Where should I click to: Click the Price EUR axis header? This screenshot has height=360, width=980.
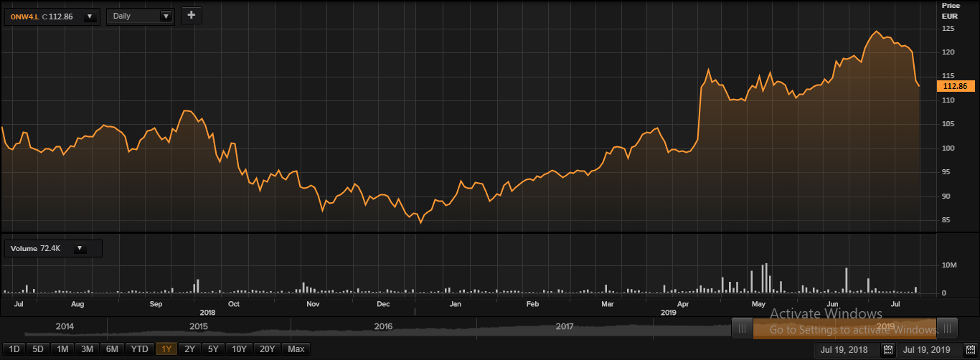(x=950, y=10)
